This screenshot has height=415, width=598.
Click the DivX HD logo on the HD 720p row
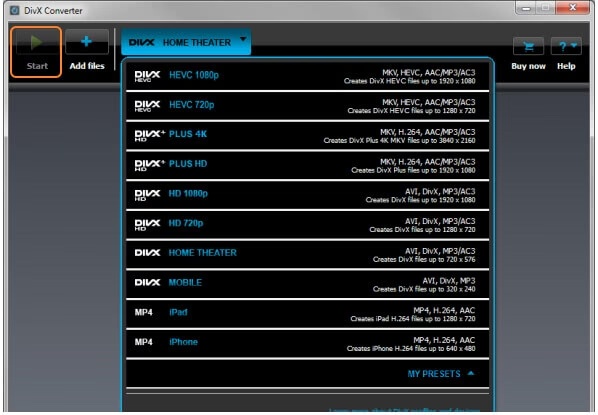point(147,225)
